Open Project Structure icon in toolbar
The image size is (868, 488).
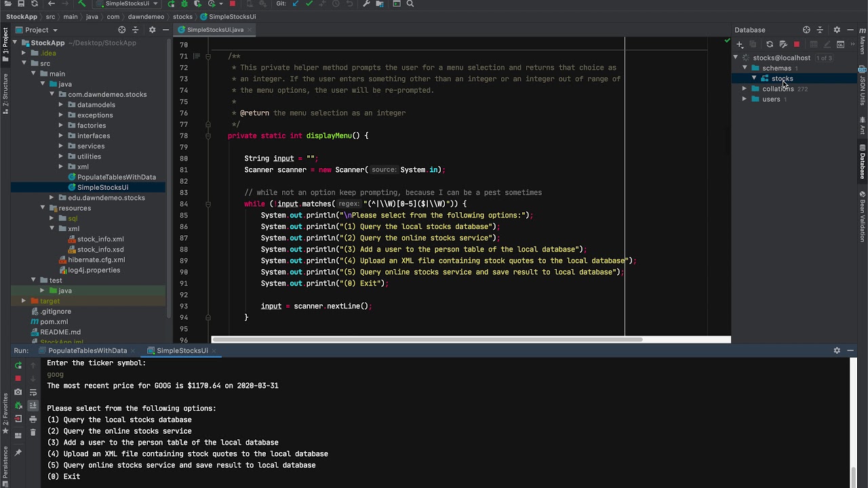[380, 3]
